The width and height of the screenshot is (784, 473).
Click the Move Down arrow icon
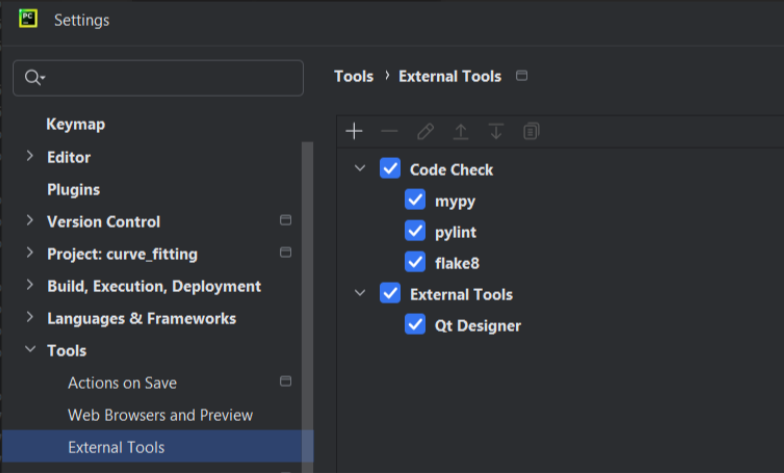[x=495, y=131]
